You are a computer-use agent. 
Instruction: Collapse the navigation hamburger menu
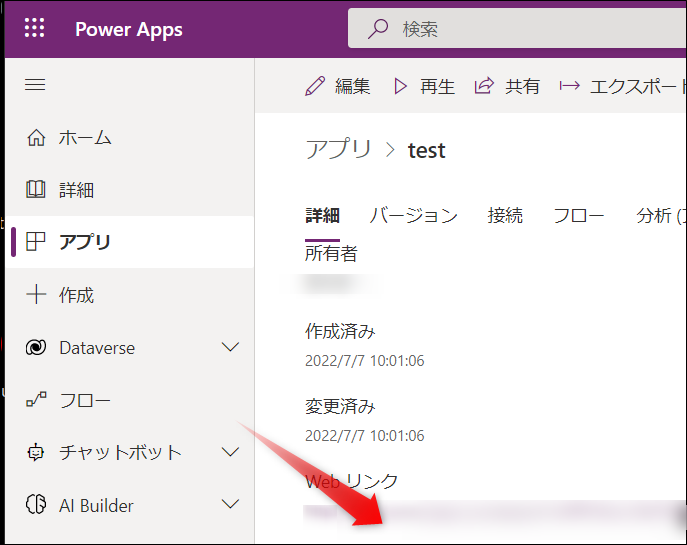coord(35,85)
